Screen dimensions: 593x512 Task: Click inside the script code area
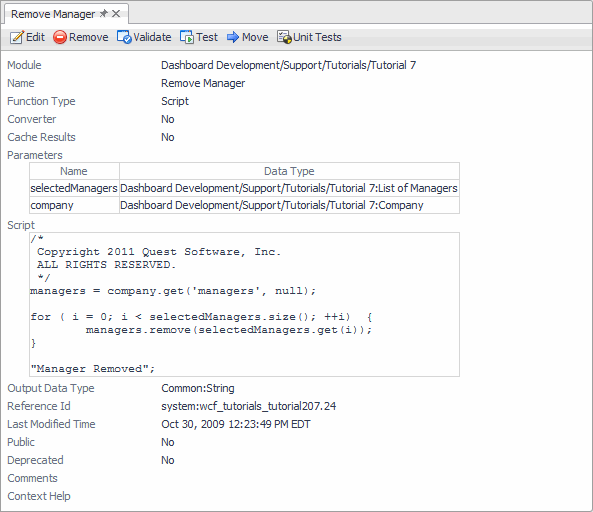(x=244, y=304)
